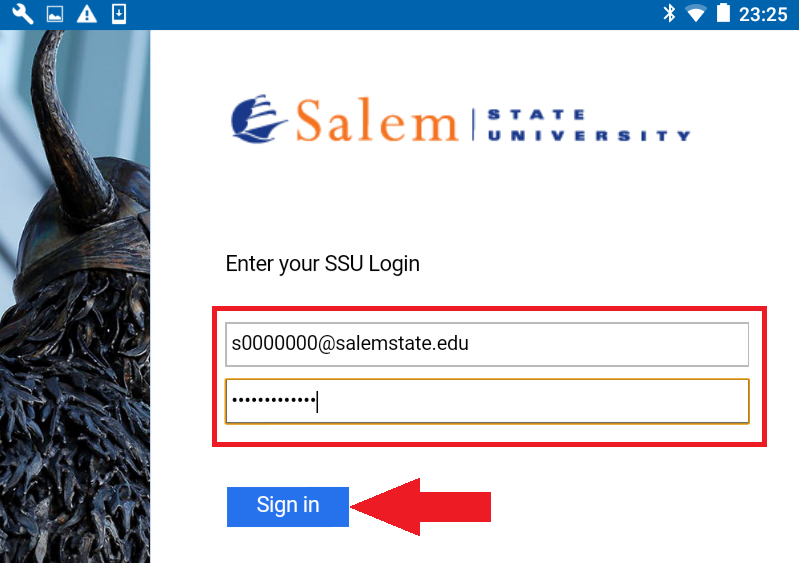Click the Viking statue image
Screen dimensions: 799x563
(x=75, y=297)
